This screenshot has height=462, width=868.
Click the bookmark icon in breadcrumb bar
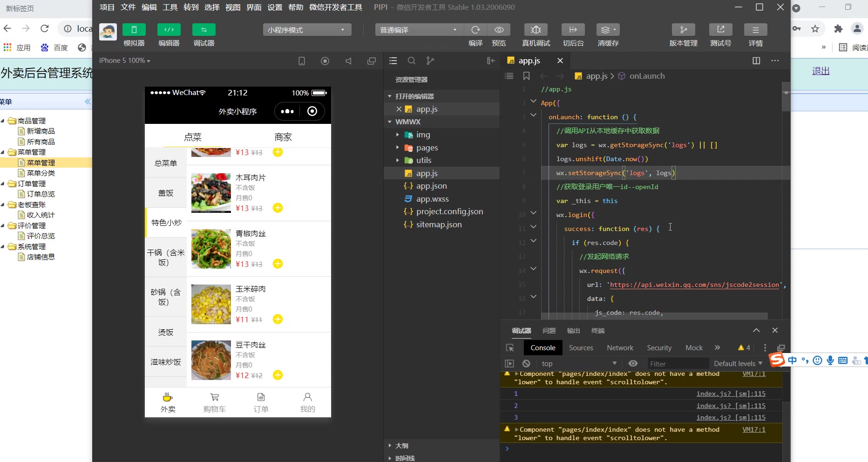point(527,76)
